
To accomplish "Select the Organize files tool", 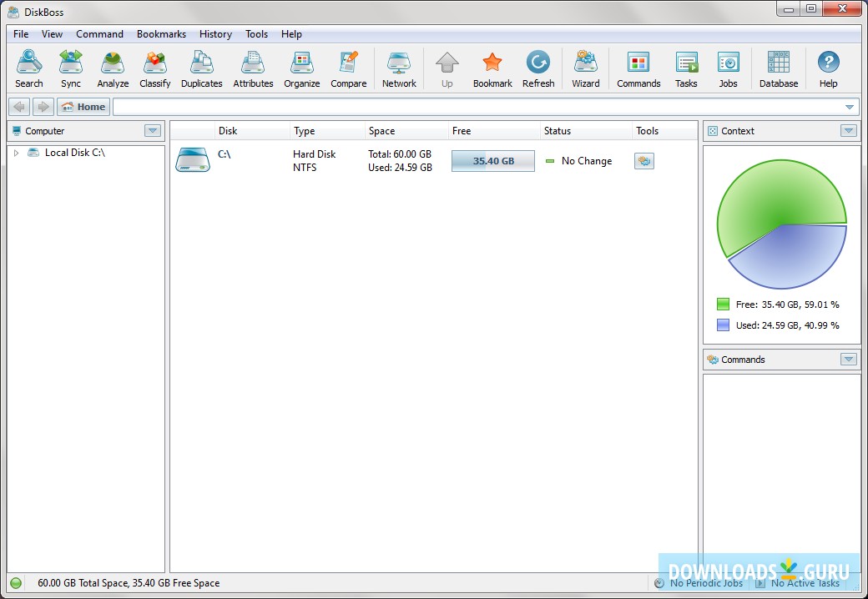I will 301,68.
